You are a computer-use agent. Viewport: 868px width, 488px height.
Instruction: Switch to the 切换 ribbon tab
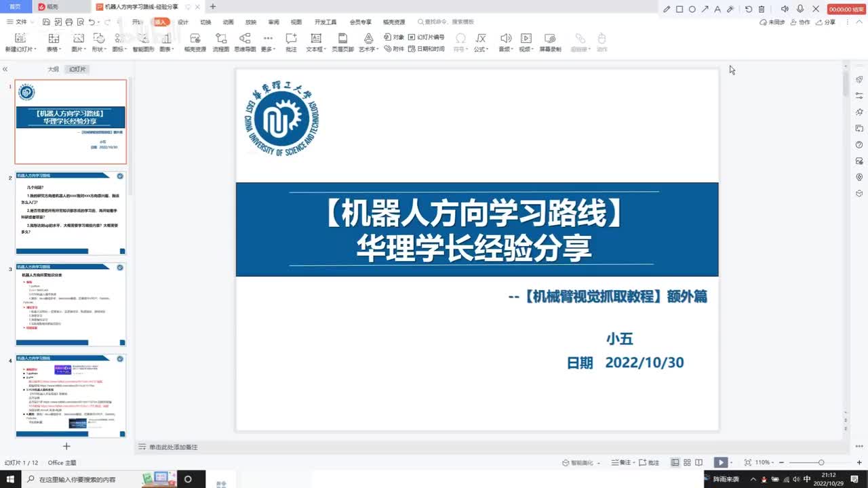[205, 22]
